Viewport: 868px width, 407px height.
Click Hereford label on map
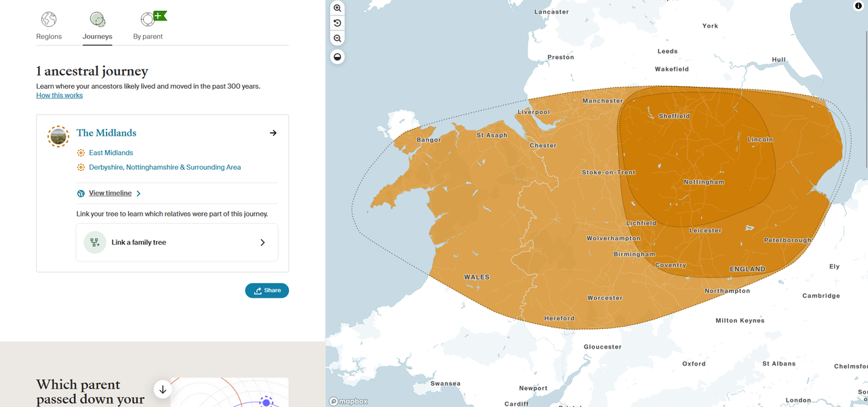click(x=559, y=318)
